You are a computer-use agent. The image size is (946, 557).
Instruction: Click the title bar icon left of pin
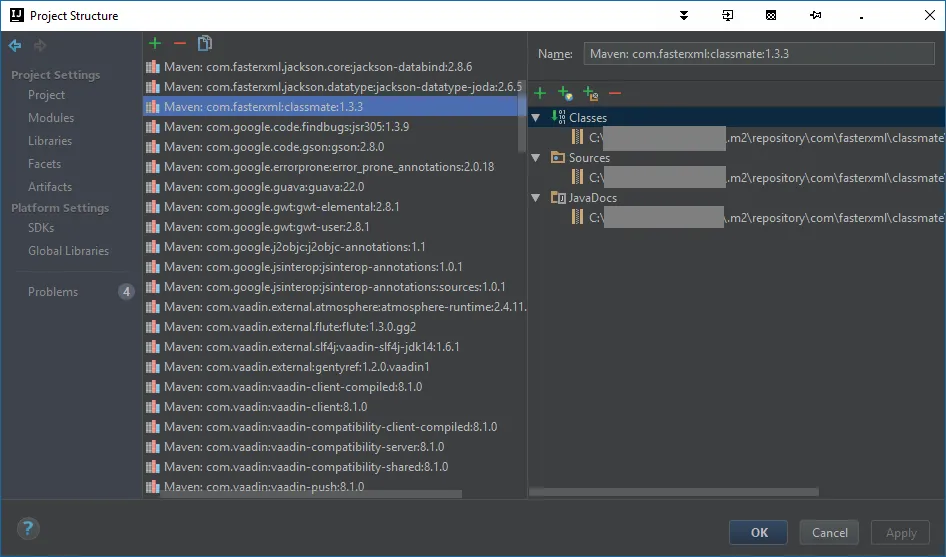(771, 15)
